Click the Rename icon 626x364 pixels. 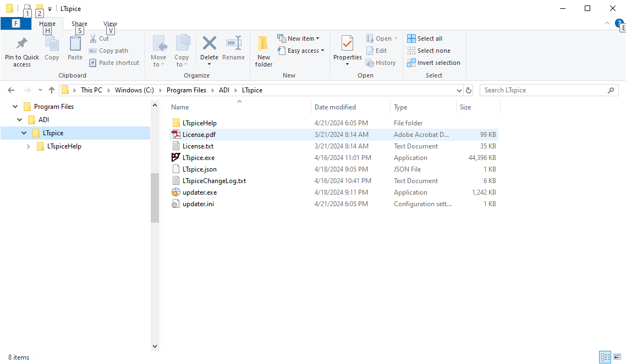point(234,43)
